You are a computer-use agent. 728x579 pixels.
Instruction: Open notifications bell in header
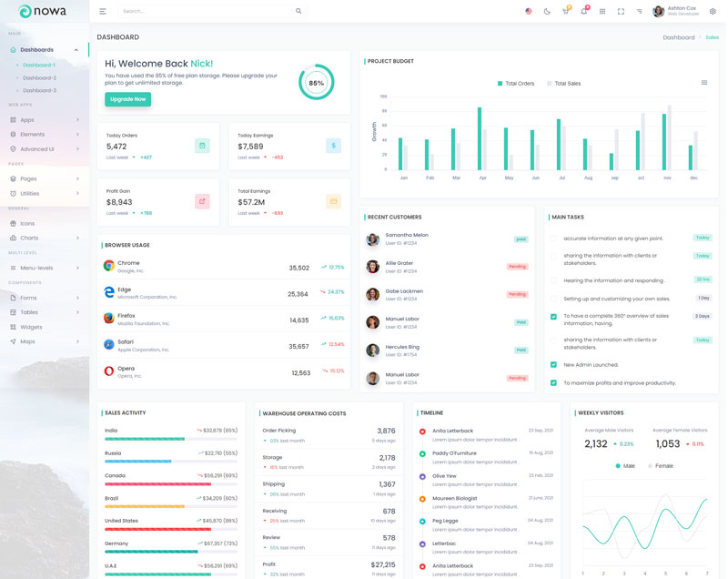tap(583, 11)
